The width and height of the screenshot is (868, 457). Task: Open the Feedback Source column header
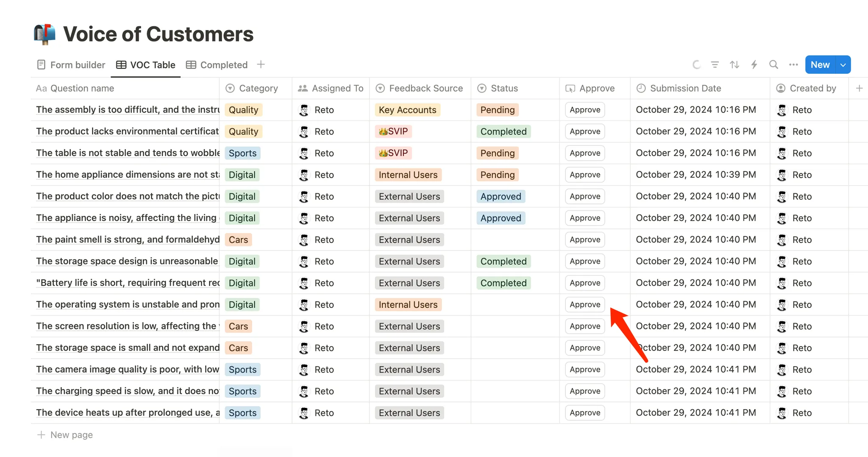coord(426,88)
